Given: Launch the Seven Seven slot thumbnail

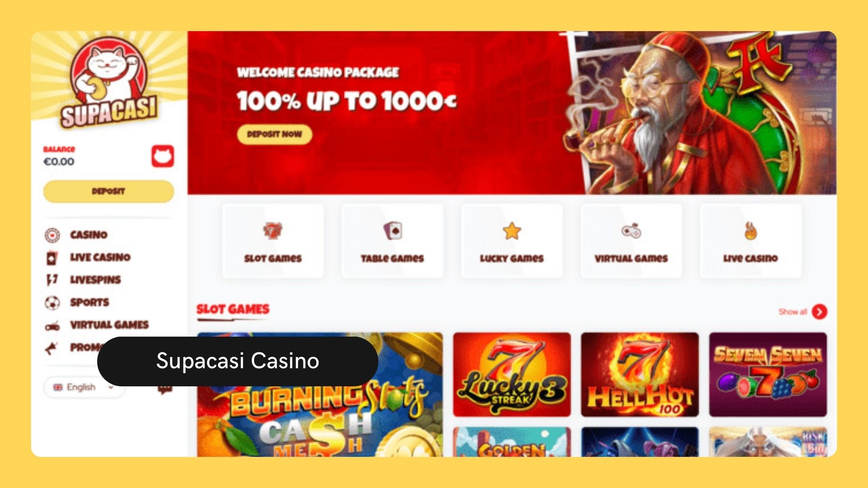Looking at the screenshot, I should [x=768, y=375].
